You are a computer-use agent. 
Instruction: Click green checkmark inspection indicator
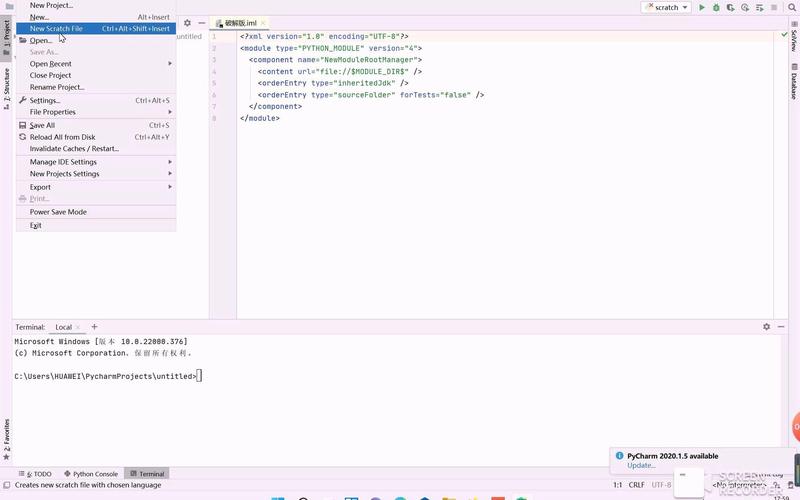[x=784, y=35]
